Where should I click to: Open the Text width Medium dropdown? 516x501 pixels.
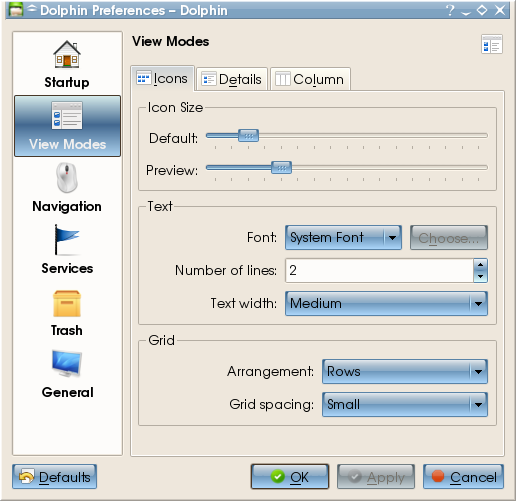pos(386,303)
